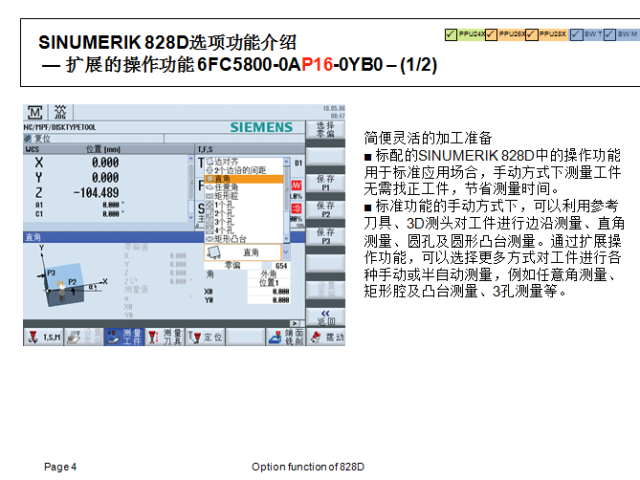640x480 pixels.
Task: Click the 保存 P3 softkey
Action: [x=325, y=236]
